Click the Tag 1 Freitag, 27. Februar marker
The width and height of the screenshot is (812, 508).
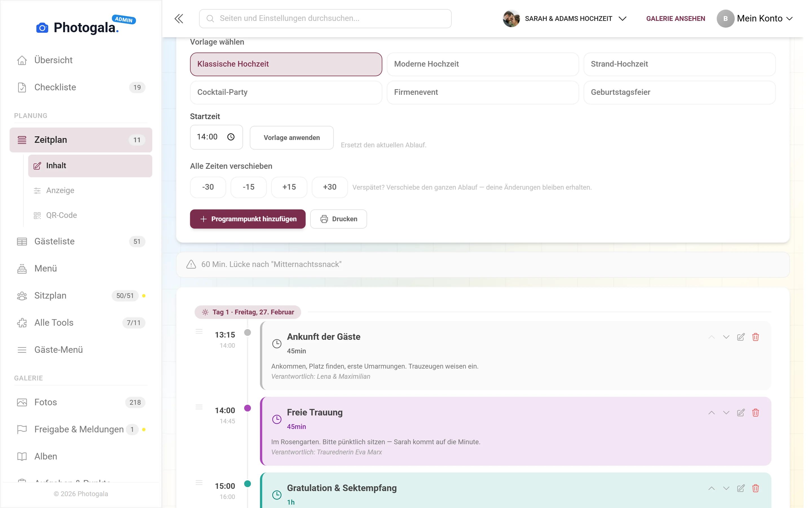tap(248, 312)
